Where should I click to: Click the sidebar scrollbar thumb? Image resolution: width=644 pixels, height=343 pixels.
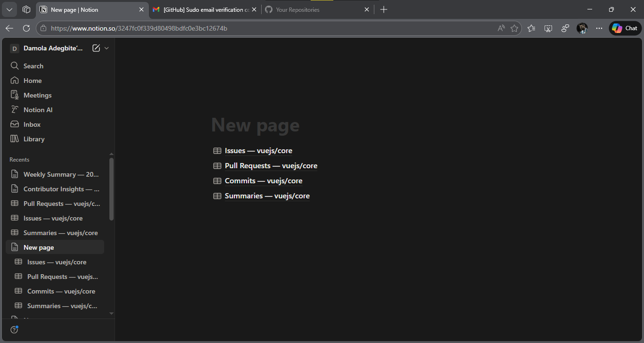112,189
